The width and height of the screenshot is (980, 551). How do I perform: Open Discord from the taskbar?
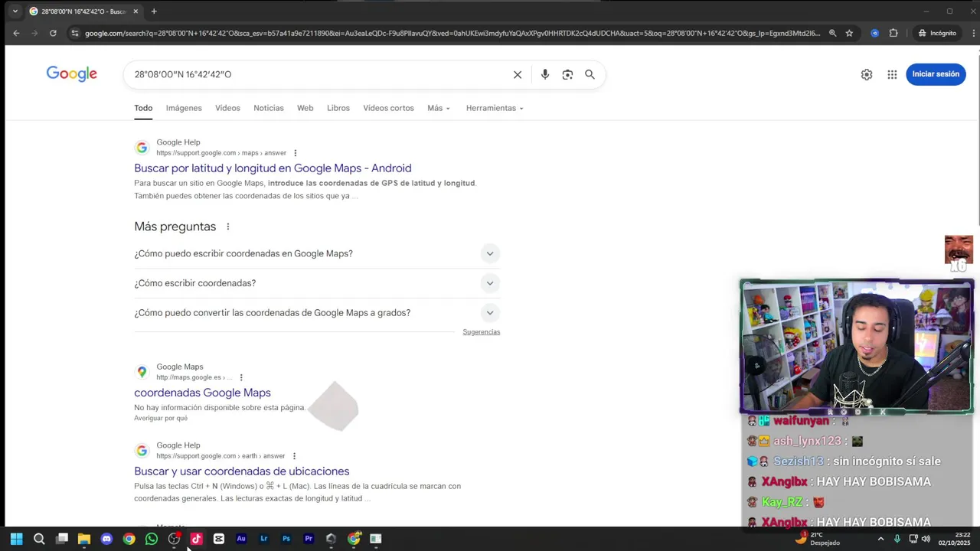coord(106,539)
